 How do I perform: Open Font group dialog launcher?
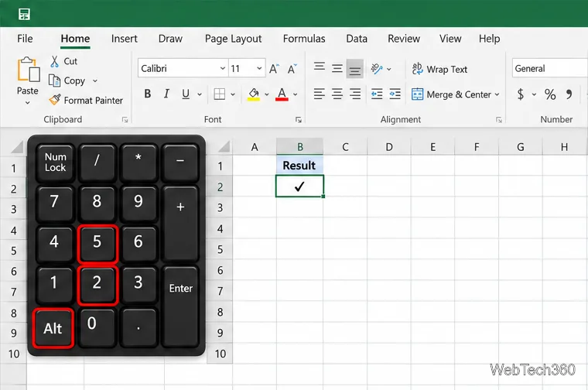[x=299, y=120]
